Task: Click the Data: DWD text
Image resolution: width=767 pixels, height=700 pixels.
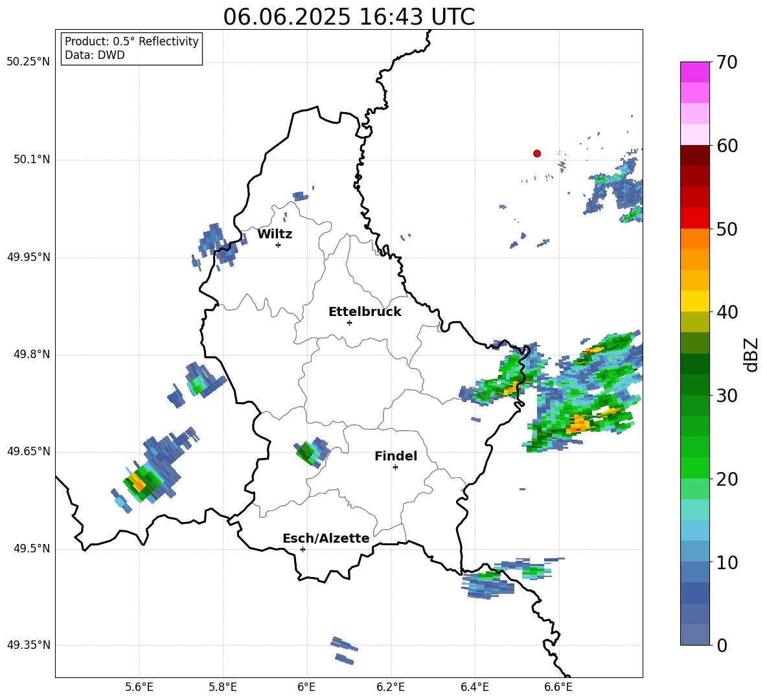Action: click(95, 55)
